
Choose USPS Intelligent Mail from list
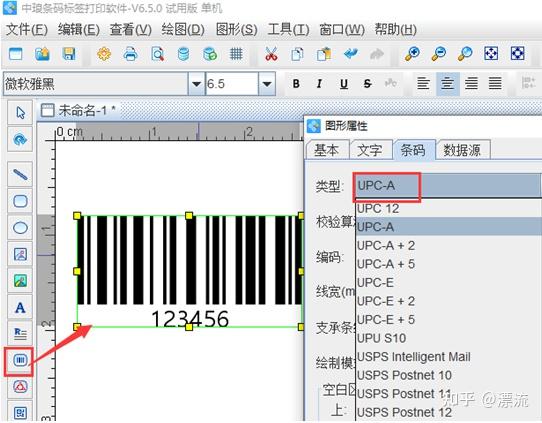pyautogui.click(x=449, y=356)
